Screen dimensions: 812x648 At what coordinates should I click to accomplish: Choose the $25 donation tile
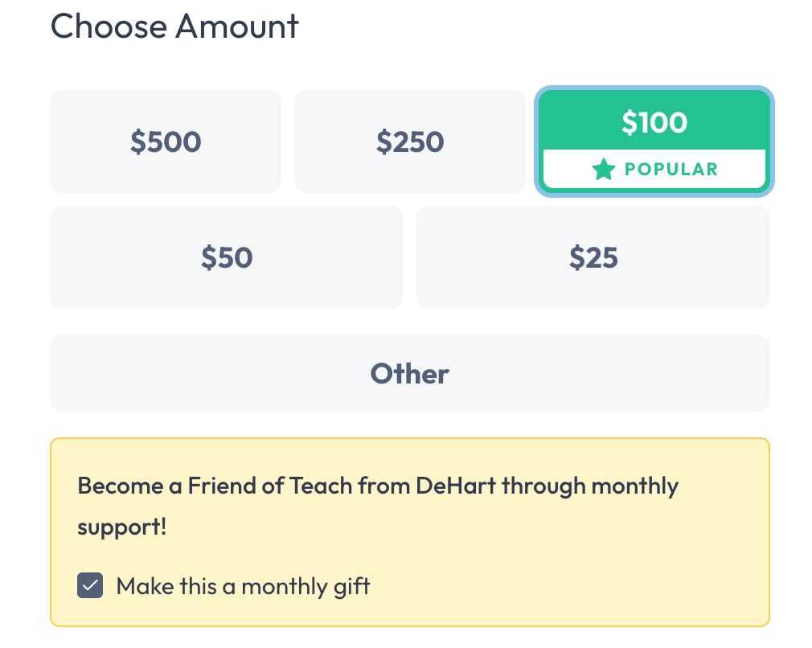pyautogui.click(x=593, y=257)
